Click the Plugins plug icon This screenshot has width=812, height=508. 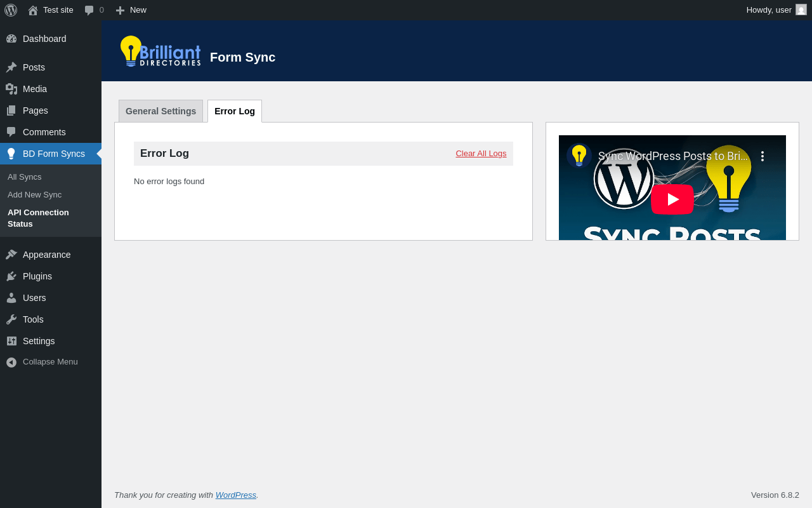(11, 276)
